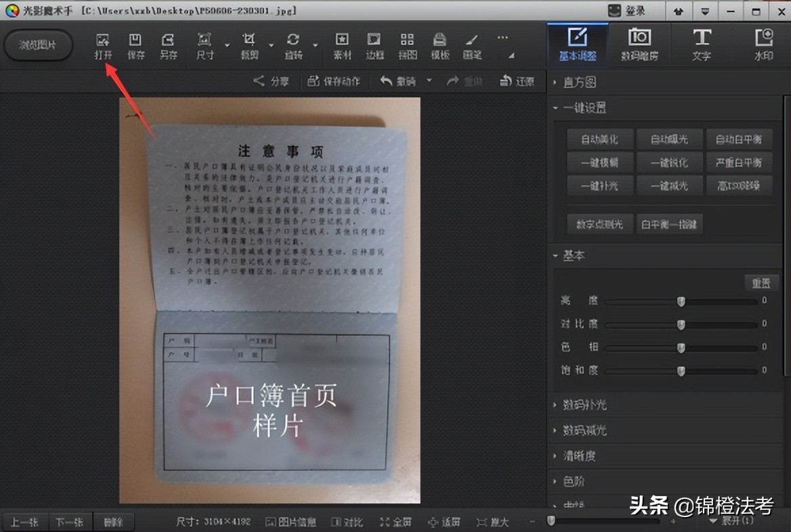Image resolution: width=791 pixels, height=532 pixels.
Task: Switch to the 数码暗房 tab
Action: click(640, 43)
